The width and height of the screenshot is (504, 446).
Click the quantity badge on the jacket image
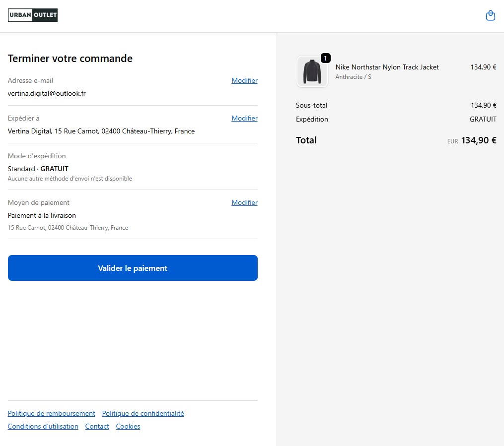(x=325, y=59)
